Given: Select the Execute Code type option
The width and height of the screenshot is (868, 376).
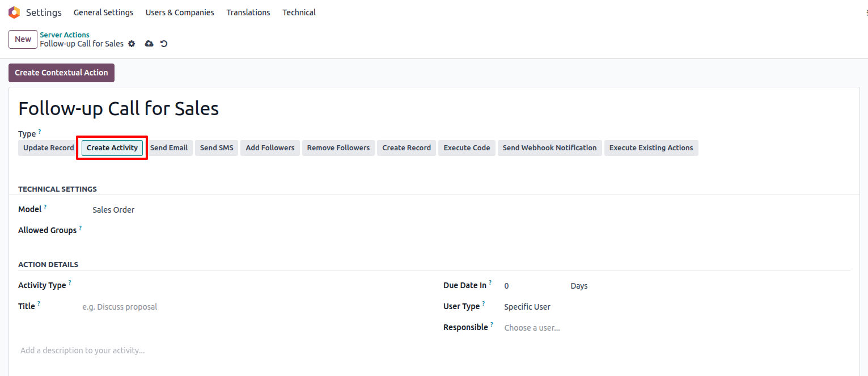Looking at the screenshot, I should (467, 148).
